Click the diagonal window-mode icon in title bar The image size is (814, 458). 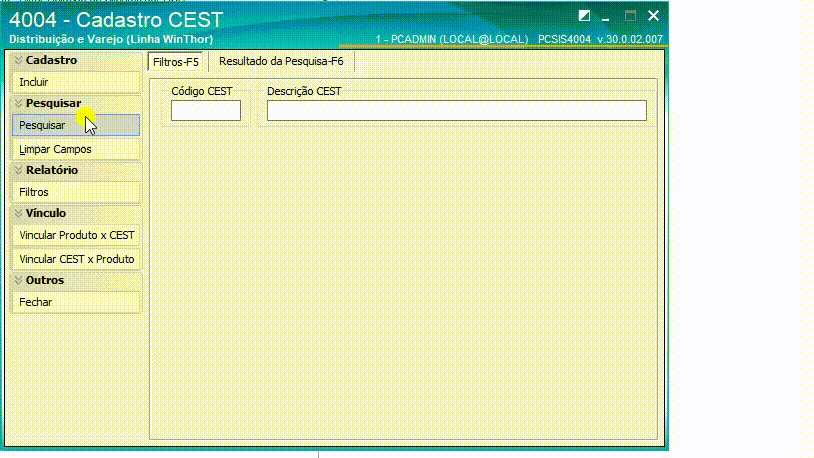[584, 16]
